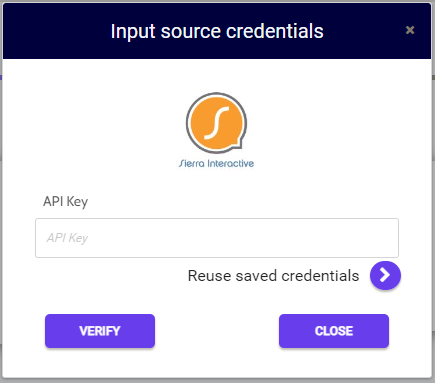
Task: Click the gray speech-bubble outline of the logo
Action: pos(188,123)
